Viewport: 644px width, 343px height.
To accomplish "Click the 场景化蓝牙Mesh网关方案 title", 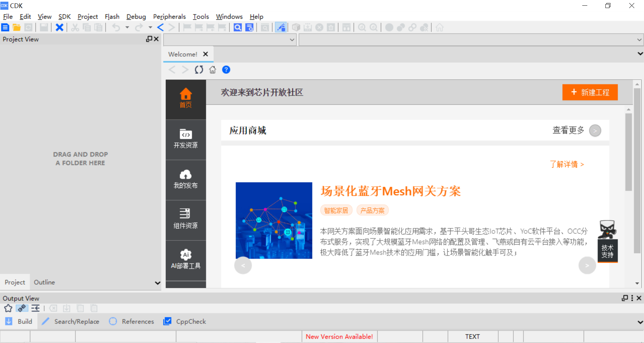I will 391,191.
